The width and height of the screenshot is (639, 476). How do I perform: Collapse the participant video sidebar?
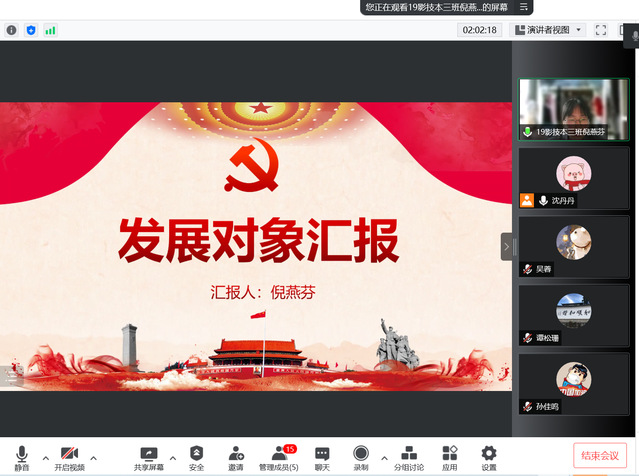[x=506, y=246]
